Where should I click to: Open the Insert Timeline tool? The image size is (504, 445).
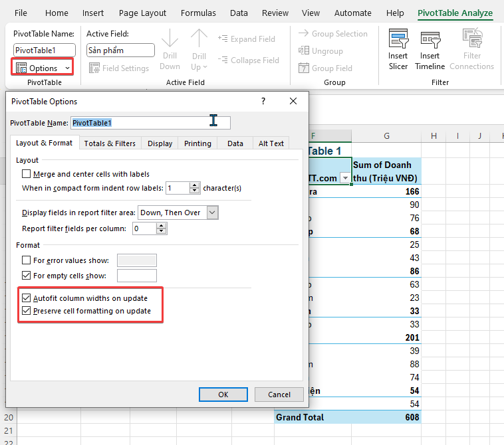[430, 49]
